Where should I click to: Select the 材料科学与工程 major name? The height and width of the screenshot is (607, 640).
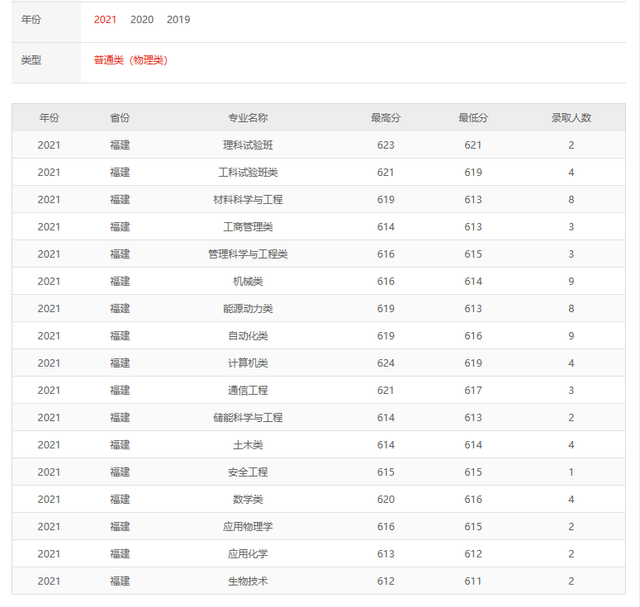(248, 200)
